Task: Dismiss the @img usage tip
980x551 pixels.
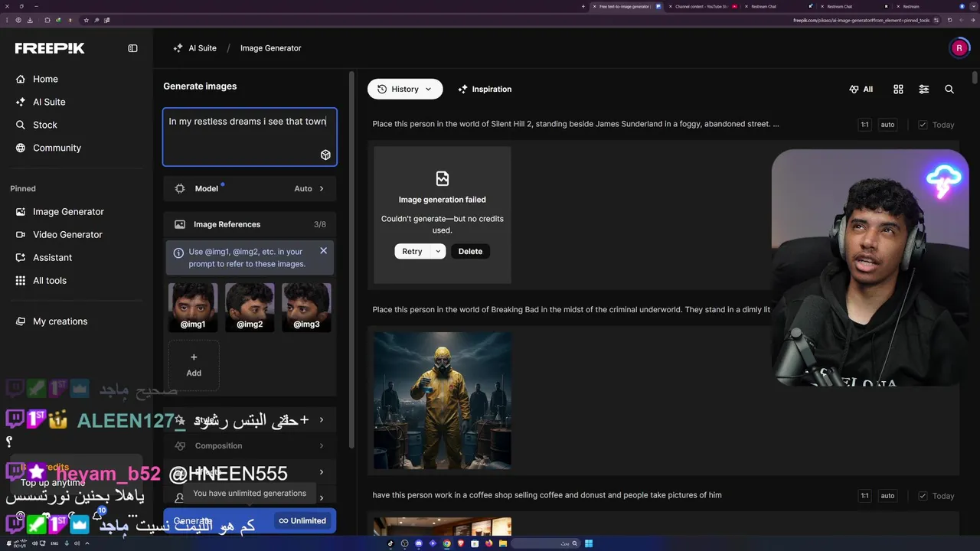Action: pyautogui.click(x=323, y=250)
